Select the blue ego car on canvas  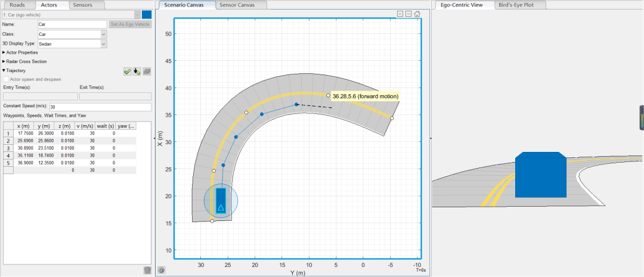pyautogui.click(x=221, y=200)
